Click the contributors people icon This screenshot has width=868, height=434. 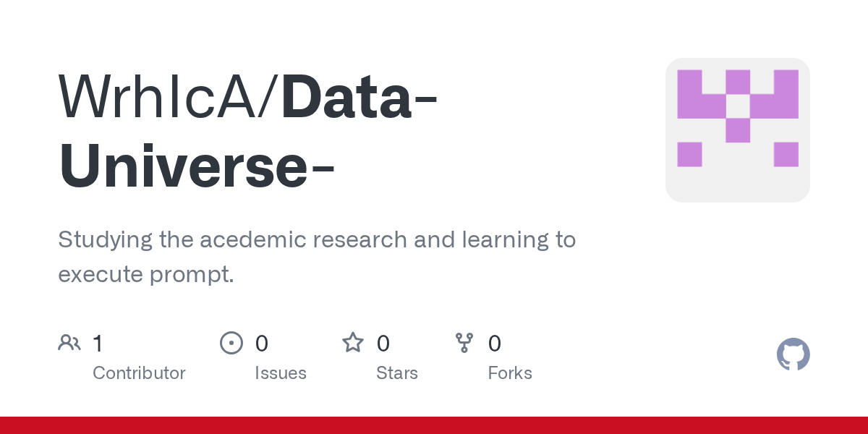[x=69, y=343]
